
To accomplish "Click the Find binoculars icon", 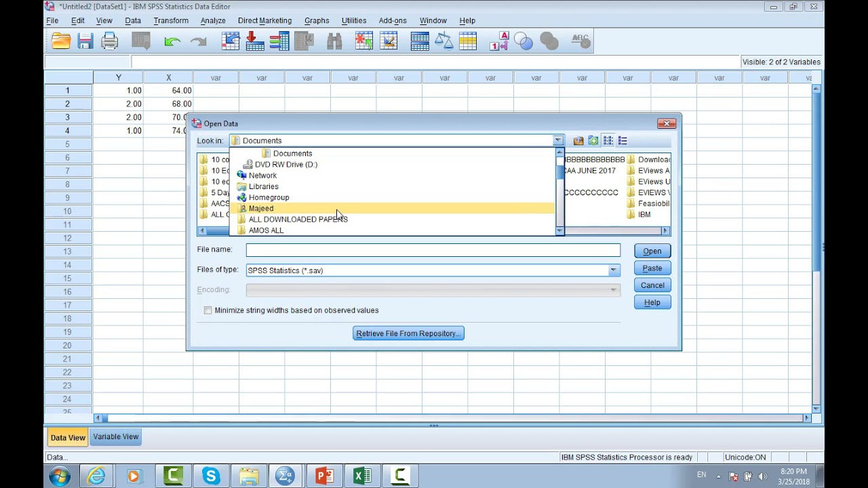I will coord(334,41).
